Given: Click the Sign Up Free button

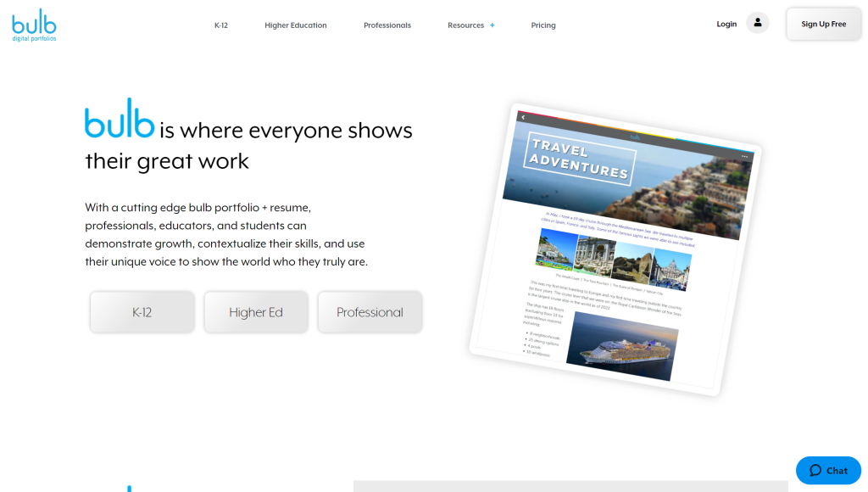Looking at the screenshot, I should 824,24.
